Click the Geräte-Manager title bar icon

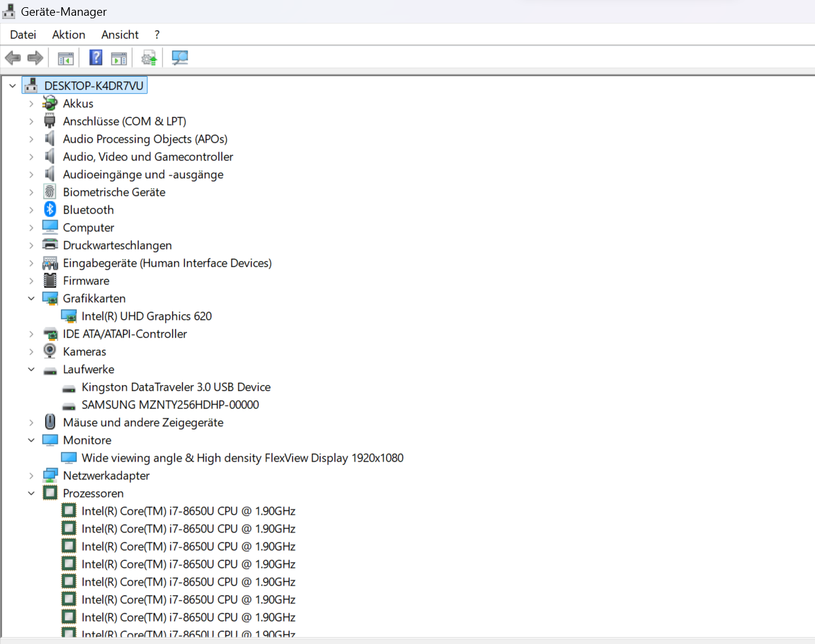point(9,11)
